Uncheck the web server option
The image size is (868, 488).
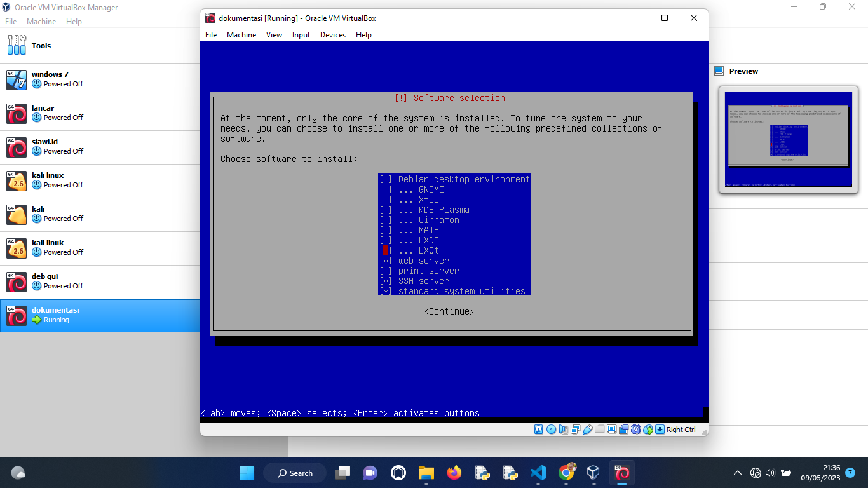(x=386, y=261)
